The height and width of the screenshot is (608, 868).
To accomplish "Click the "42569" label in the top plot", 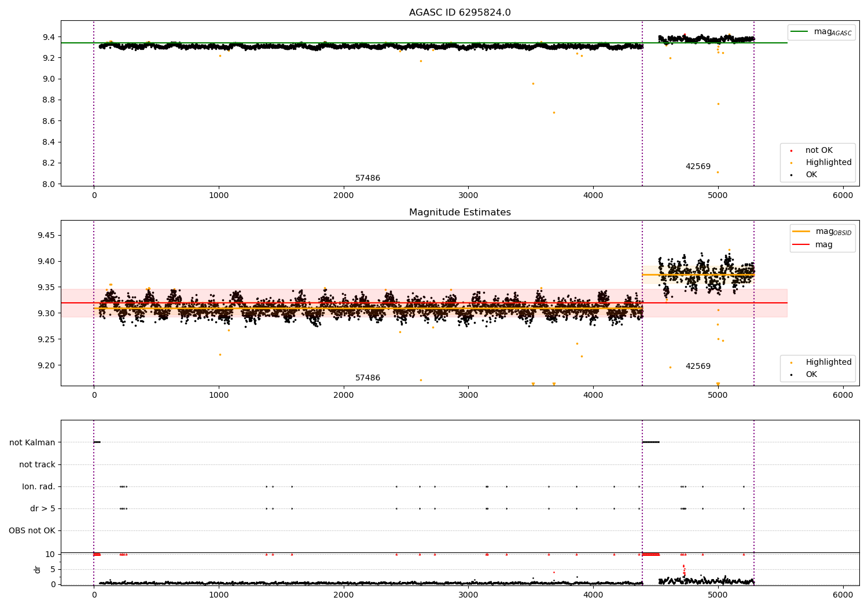I will [x=698, y=167].
